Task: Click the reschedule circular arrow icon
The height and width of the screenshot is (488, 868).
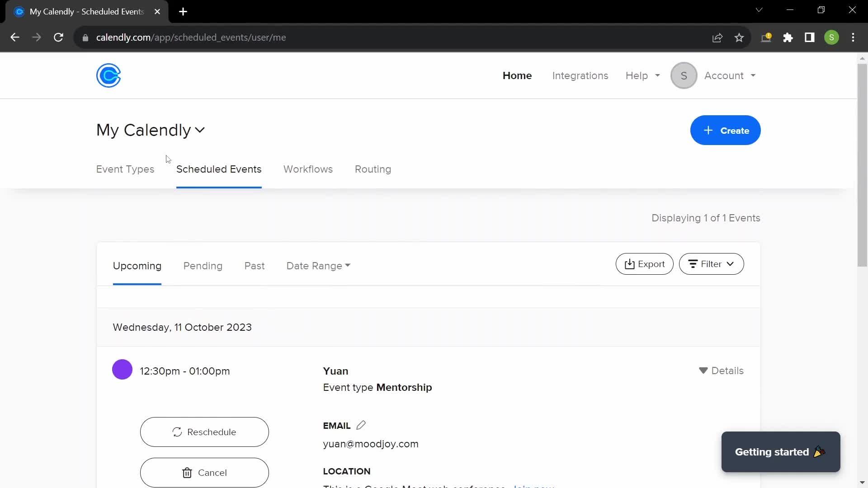Action: click(177, 432)
